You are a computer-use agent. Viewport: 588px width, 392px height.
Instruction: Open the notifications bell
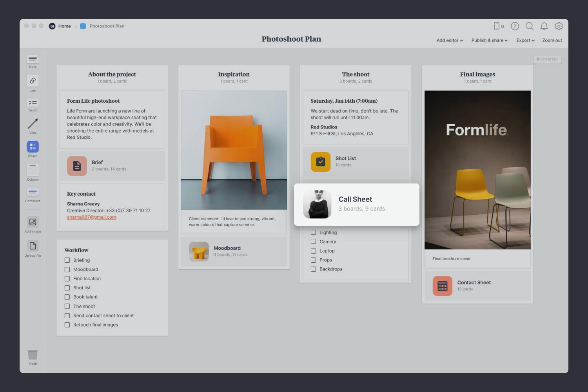click(544, 26)
